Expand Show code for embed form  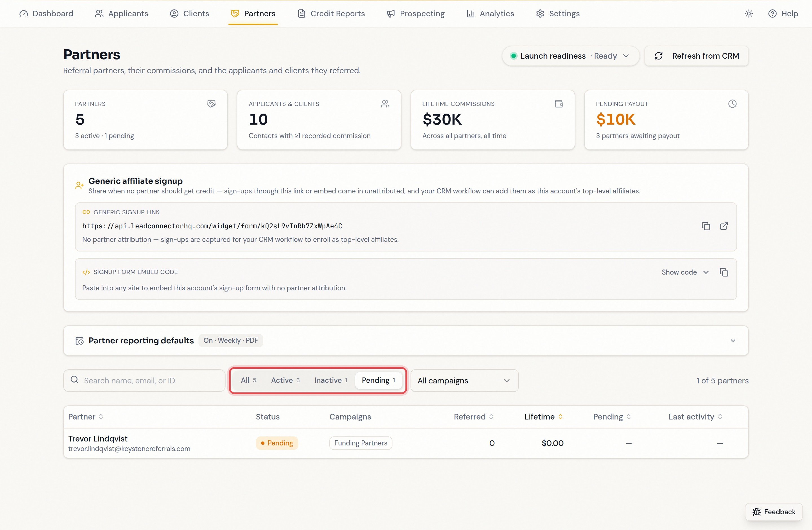(x=685, y=272)
